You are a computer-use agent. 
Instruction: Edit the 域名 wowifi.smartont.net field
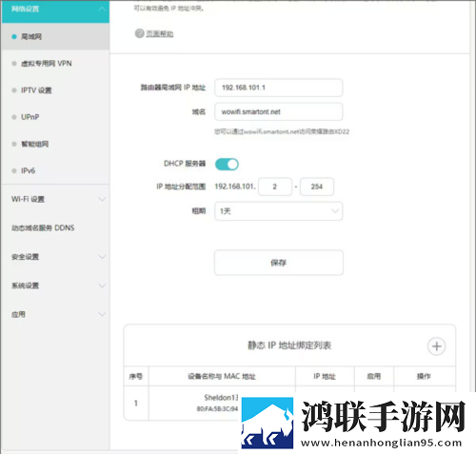[x=279, y=111]
